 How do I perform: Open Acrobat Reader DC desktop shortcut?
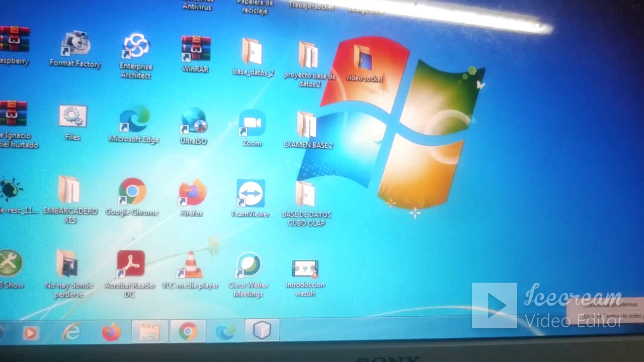pos(130,274)
